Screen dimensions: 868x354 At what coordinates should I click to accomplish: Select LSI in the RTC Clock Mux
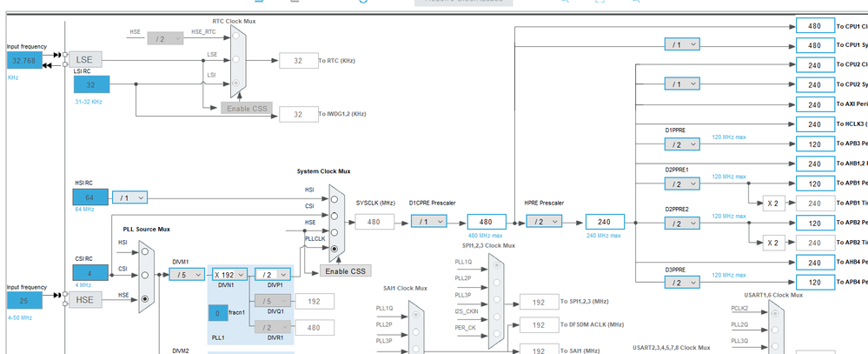click(235, 84)
